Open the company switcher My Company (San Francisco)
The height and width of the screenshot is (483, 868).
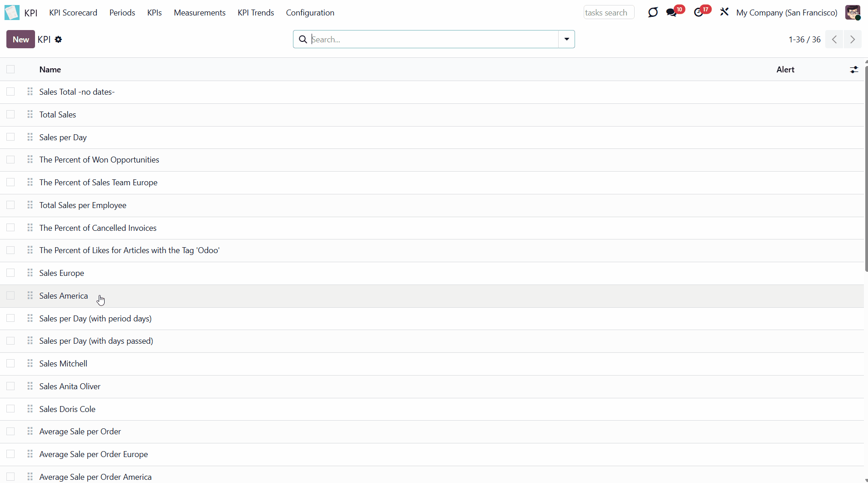(x=787, y=13)
